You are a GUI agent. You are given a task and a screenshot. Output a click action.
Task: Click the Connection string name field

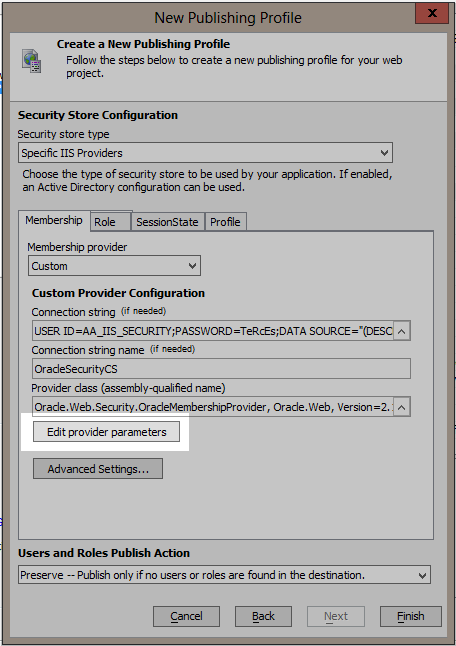pyautogui.click(x=221, y=369)
